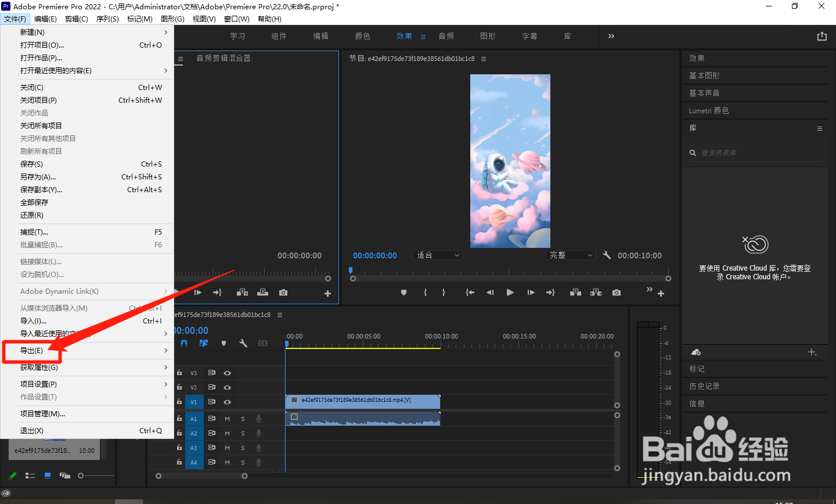836x504 pixels.
Task: Click 项目管理(M)... in the File menu
Action: (x=87, y=414)
